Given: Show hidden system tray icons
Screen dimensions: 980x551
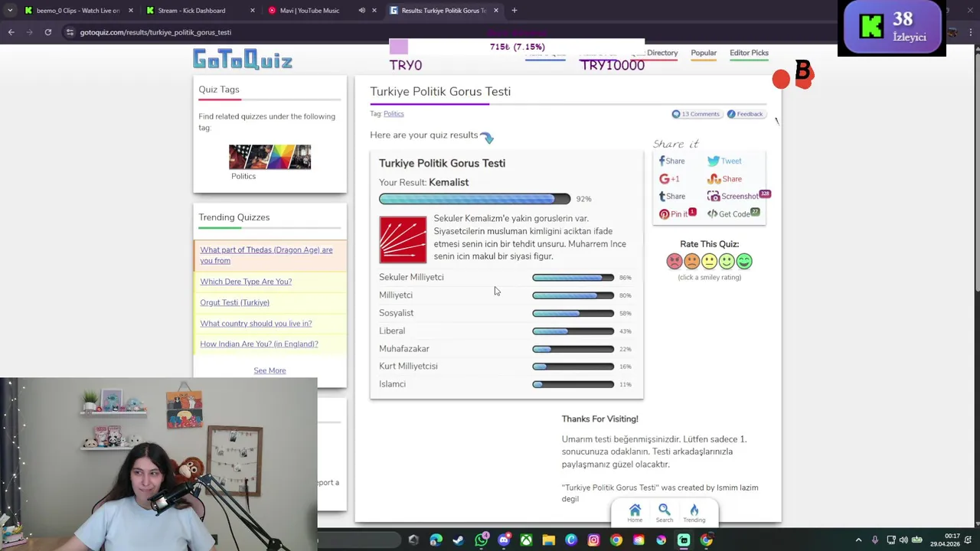Looking at the screenshot, I should pyautogui.click(x=858, y=540).
